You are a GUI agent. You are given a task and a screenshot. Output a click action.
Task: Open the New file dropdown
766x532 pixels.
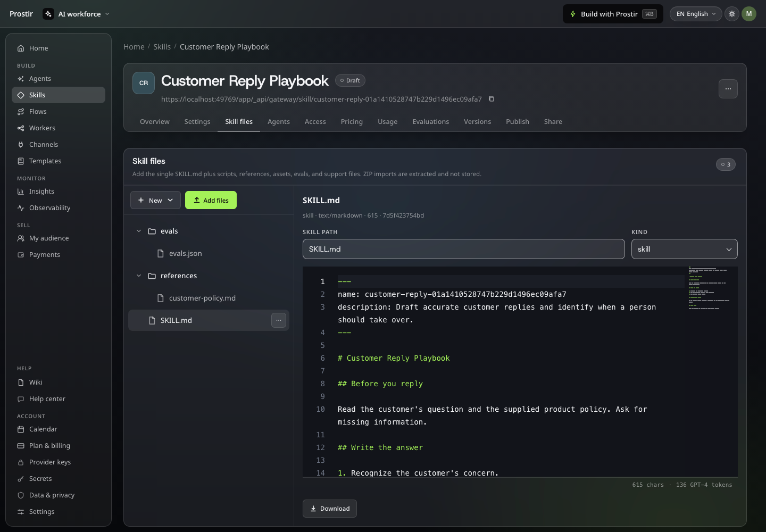(x=155, y=200)
